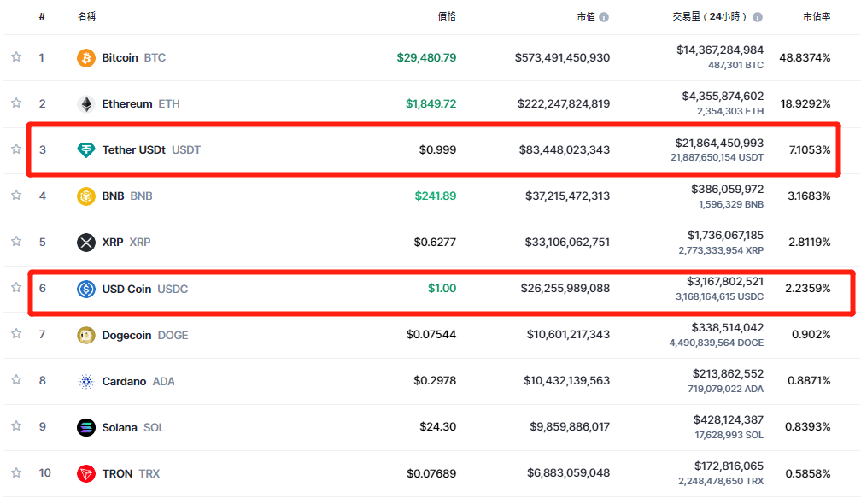Click the BNB logo icon
Viewport: 861px width, 504px height.
tap(86, 196)
